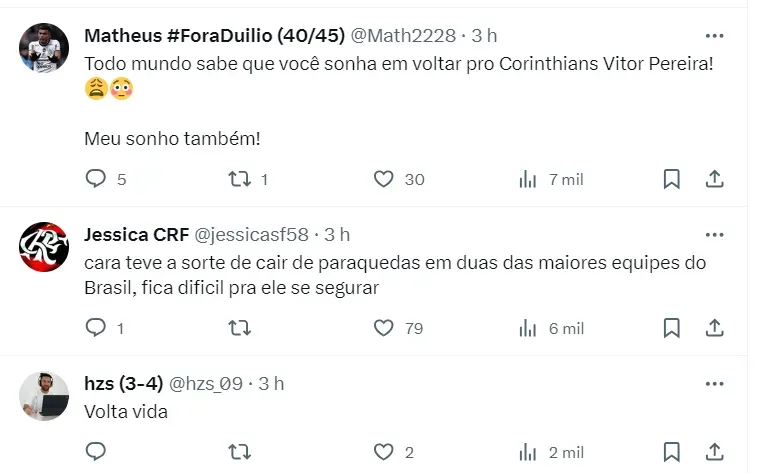The image size is (757, 473).
Task: Open more options on hzs (3-4) tweet
Action: pos(714,383)
